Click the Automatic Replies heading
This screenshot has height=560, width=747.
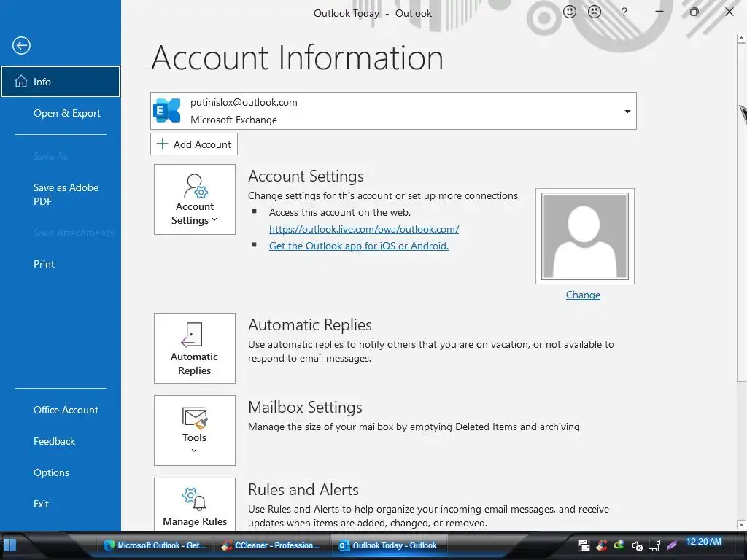pyautogui.click(x=310, y=324)
